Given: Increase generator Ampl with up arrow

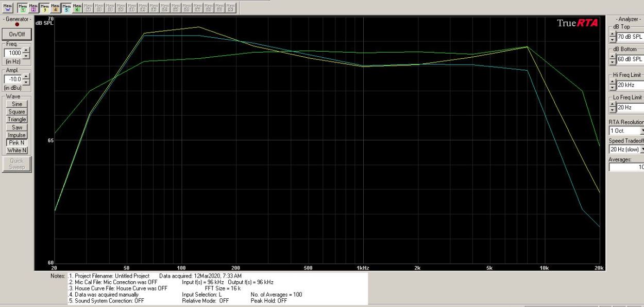Looking at the screenshot, I should [26, 76].
